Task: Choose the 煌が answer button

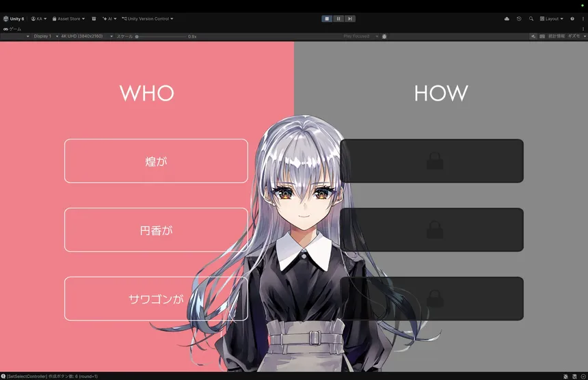Action: [156, 161]
